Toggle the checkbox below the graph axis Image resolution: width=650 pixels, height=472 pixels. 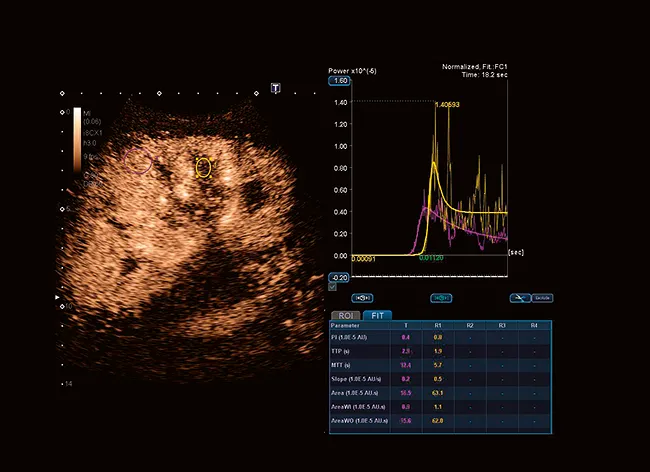332,287
